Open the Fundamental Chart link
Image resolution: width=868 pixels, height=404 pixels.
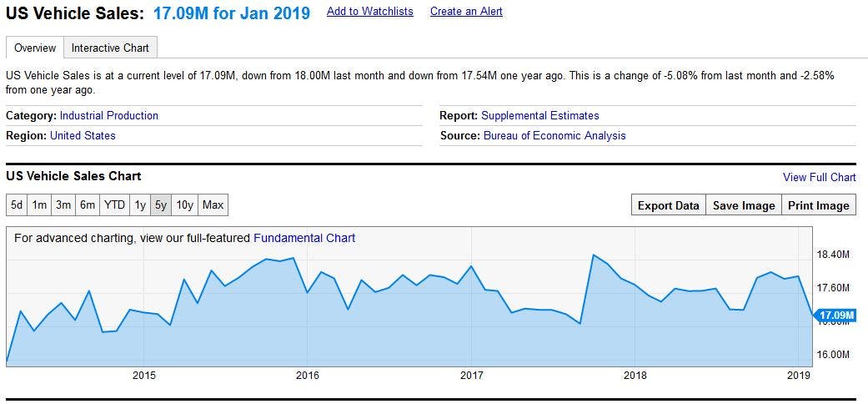click(x=304, y=238)
